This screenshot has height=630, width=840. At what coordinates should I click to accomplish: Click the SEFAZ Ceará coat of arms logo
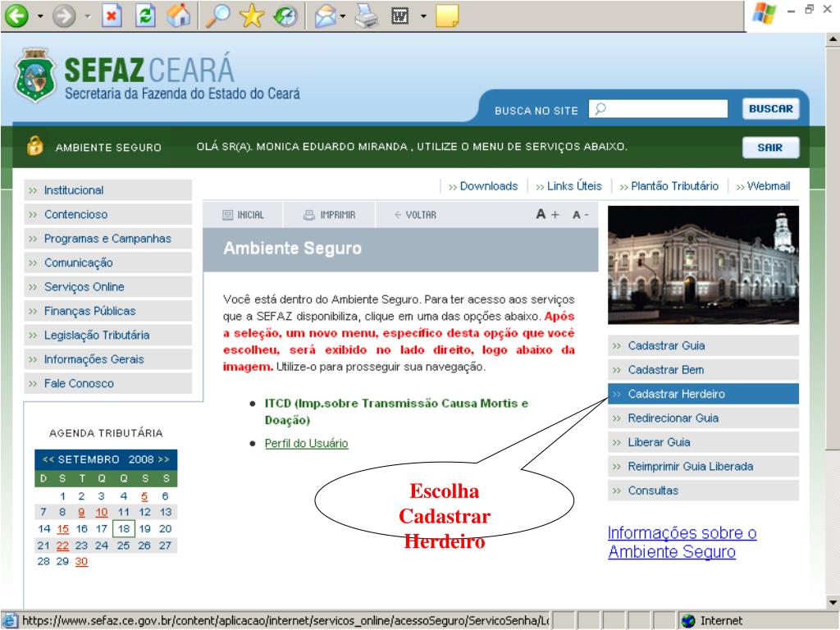click(x=35, y=75)
